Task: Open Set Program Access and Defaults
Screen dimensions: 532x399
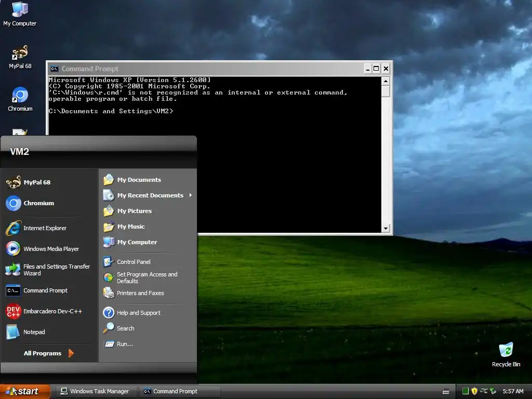Action: [x=148, y=277]
